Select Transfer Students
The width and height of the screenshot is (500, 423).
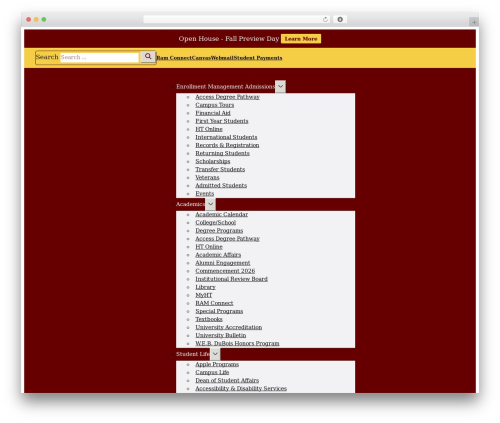click(x=220, y=169)
